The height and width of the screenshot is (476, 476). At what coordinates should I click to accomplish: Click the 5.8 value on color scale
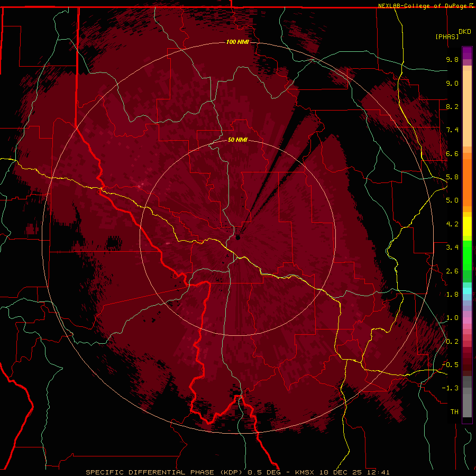pos(452,177)
